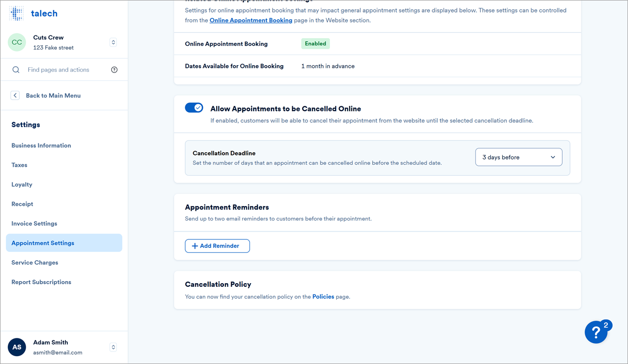Open the Online Appointment Booking link
The height and width of the screenshot is (364, 628).
point(251,20)
